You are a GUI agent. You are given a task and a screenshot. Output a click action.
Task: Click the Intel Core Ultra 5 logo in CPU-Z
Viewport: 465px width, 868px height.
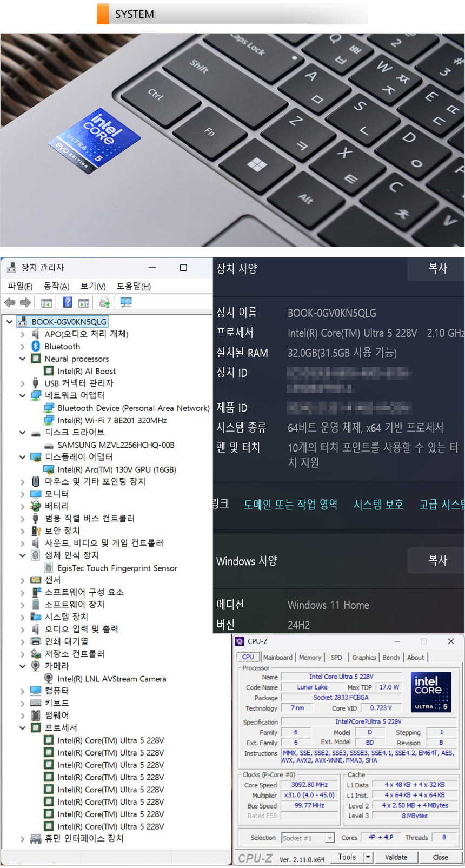coord(430,691)
